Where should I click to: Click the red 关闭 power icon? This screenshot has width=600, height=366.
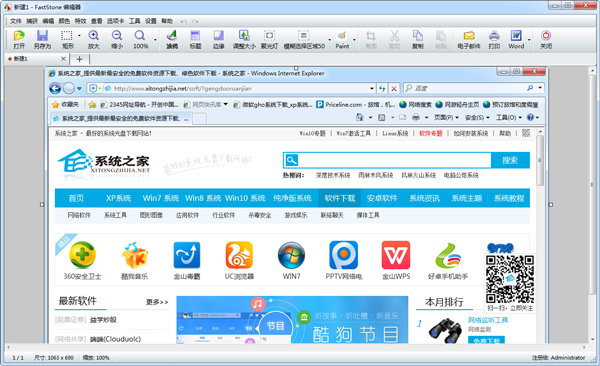coord(546,36)
